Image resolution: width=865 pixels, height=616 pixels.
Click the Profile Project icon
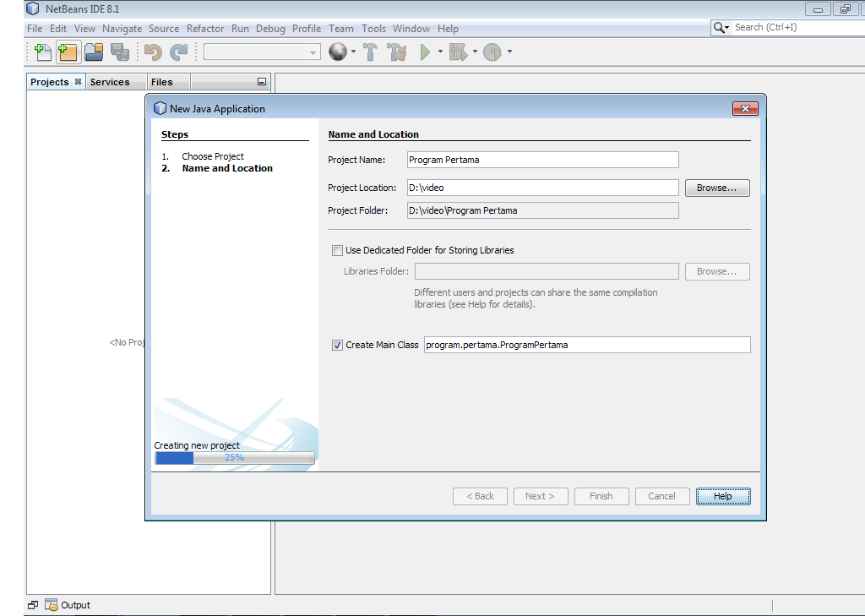pyautogui.click(x=492, y=52)
